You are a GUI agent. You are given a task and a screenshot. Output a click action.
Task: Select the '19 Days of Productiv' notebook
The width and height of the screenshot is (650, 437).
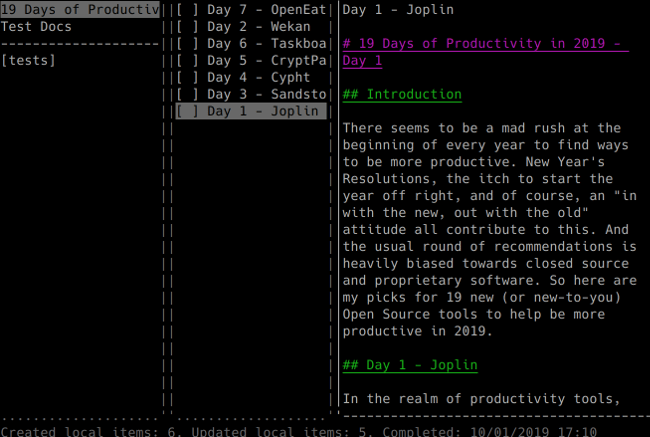click(x=80, y=10)
